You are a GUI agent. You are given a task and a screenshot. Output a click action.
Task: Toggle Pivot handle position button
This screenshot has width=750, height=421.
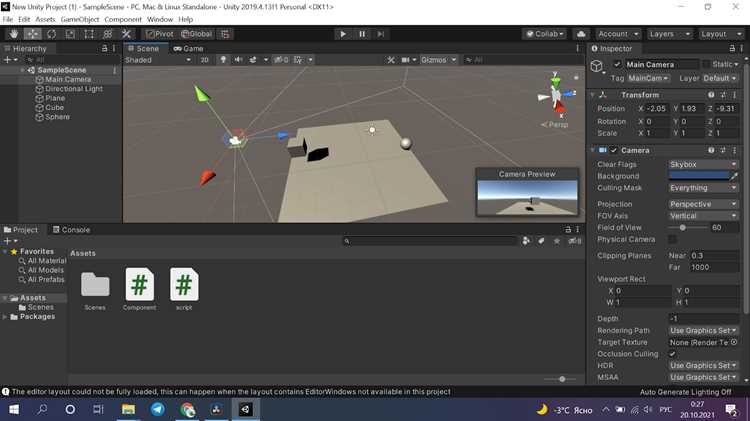click(x=160, y=34)
